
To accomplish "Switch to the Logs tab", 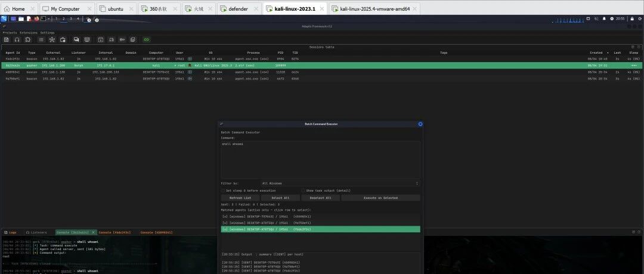I will [x=11, y=232].
